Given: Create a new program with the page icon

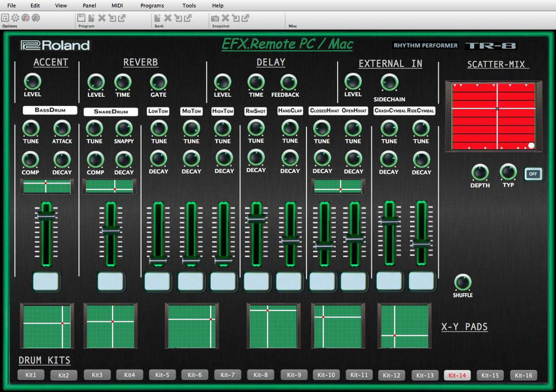Looking at the screenshot, I should (91, 18).
